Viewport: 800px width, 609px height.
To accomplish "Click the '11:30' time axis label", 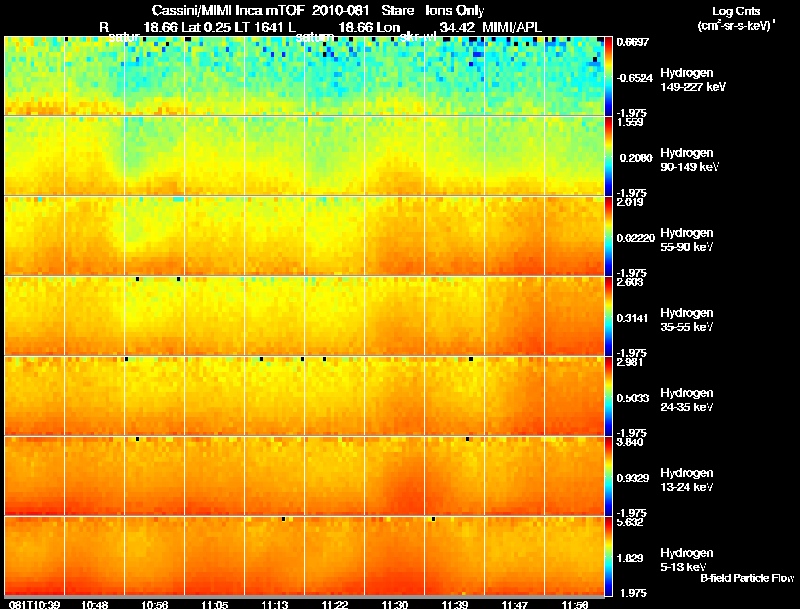I will click(x=394, y=604).
